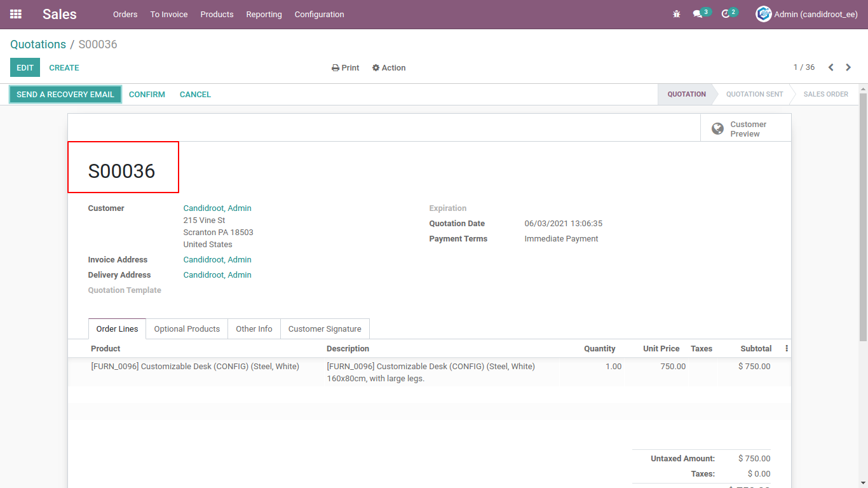Sort by Product column header
868x488 pixels.
[105, 349]
